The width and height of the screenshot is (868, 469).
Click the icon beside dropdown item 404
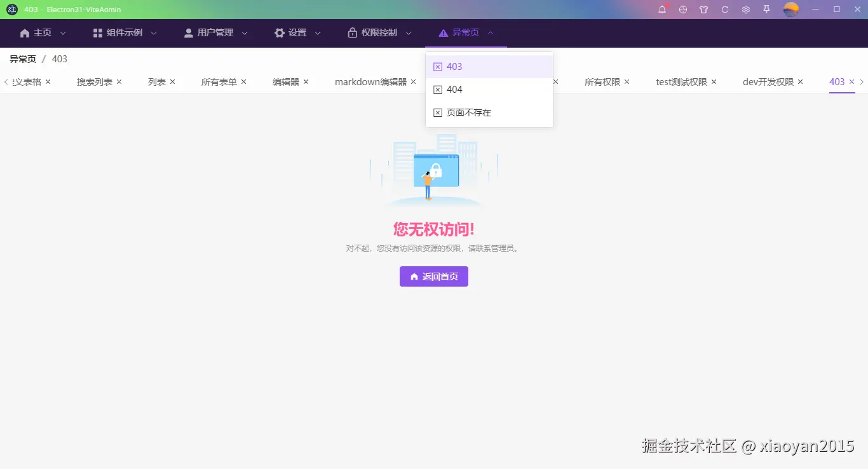[438, 90]
